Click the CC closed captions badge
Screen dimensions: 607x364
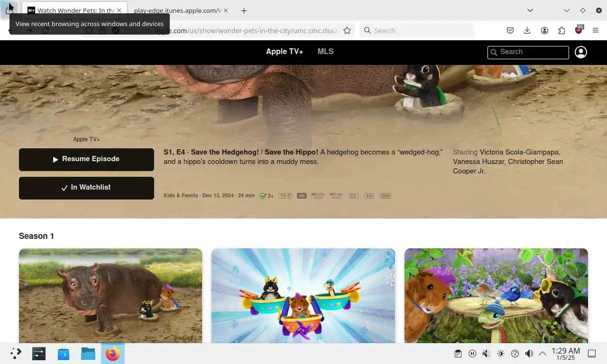click(x=353, y=196)
